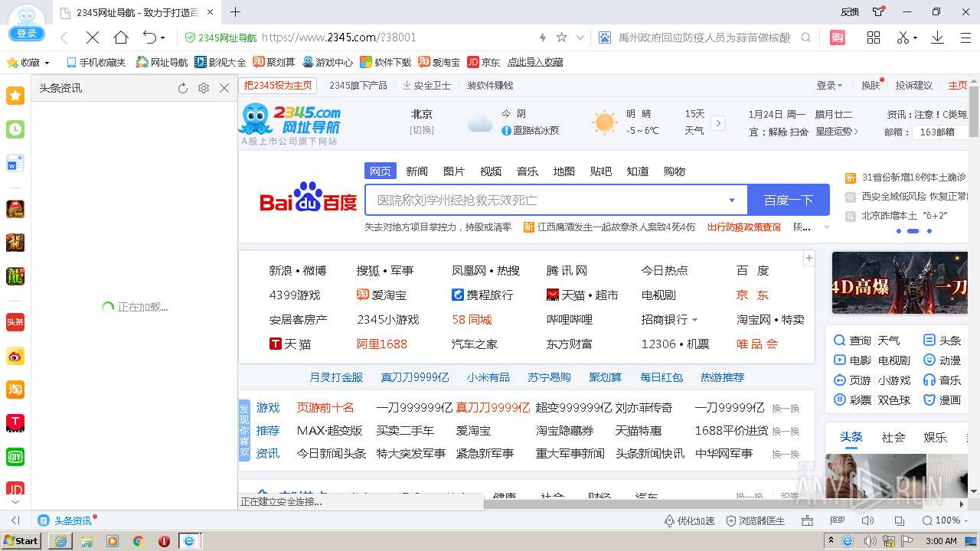Open the skin (t-shirt) icon

coord(878,11)
